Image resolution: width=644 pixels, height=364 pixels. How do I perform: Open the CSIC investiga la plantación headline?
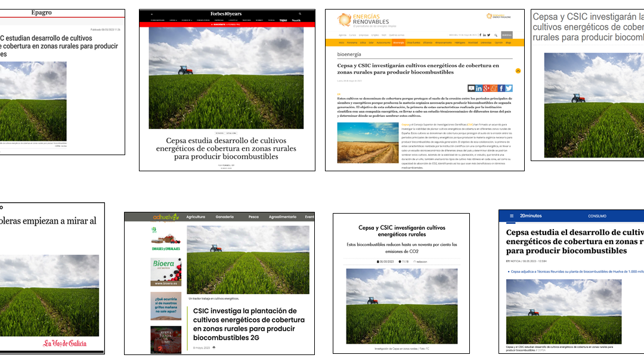[249, 324]
